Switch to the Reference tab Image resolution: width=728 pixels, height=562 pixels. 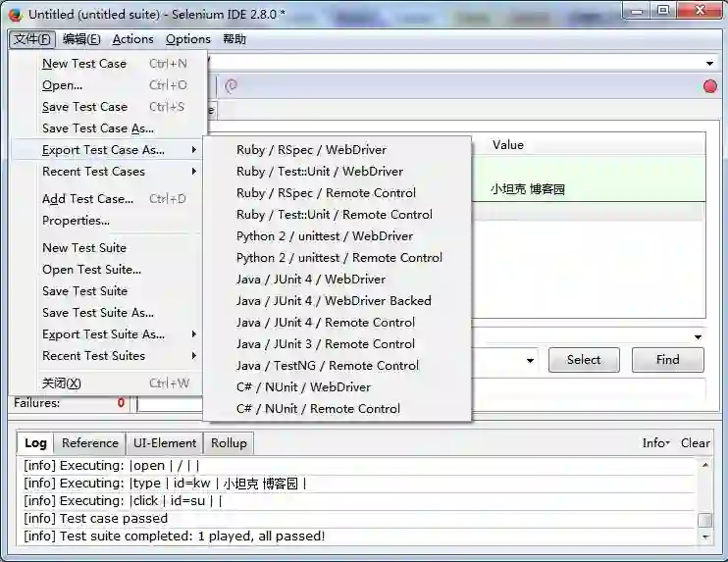pos(90,443)
